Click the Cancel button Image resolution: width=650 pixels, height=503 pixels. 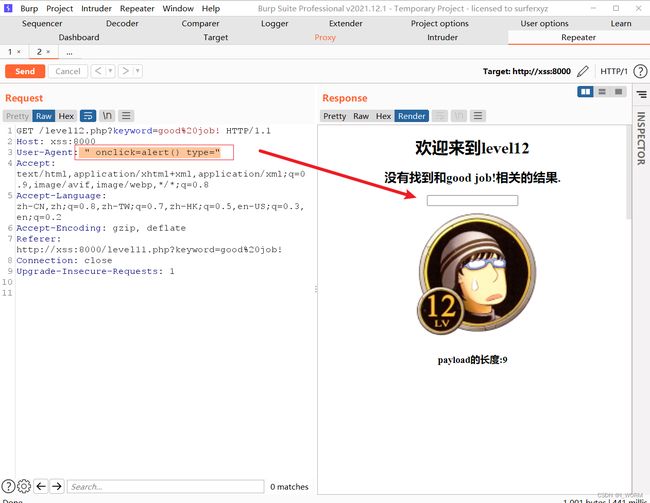(68, 71)
